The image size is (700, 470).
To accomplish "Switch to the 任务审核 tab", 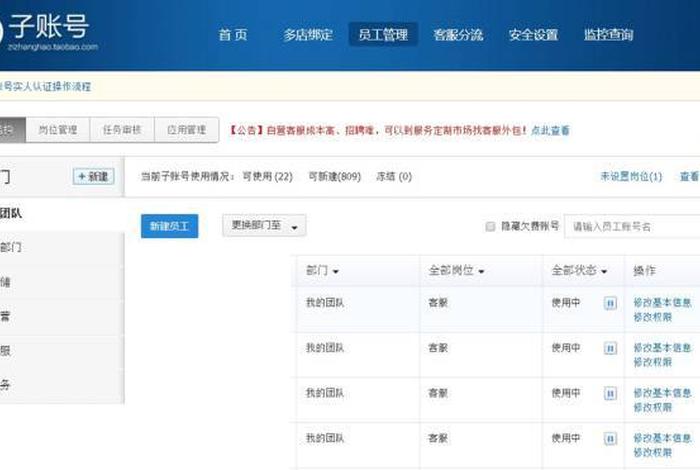I will click(122, 130).
